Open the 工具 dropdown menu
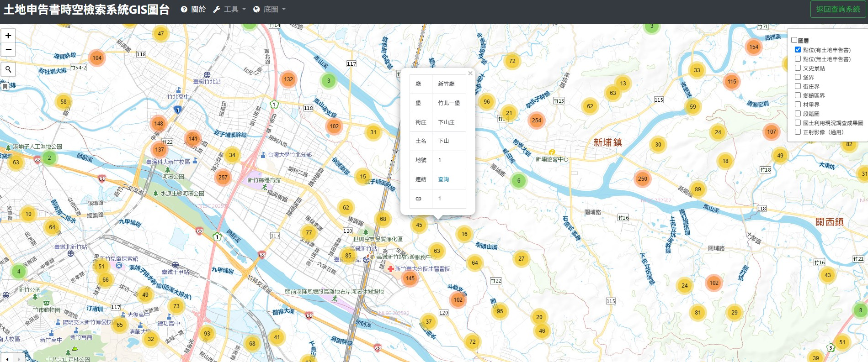Screen dimensions: 868x362 pyautogui.click(x=230, y=9)
